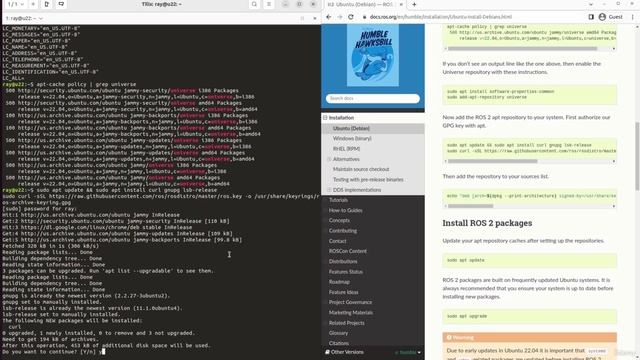
Task: Open the browser three-dot menu
Action: (x=632, y=17)
